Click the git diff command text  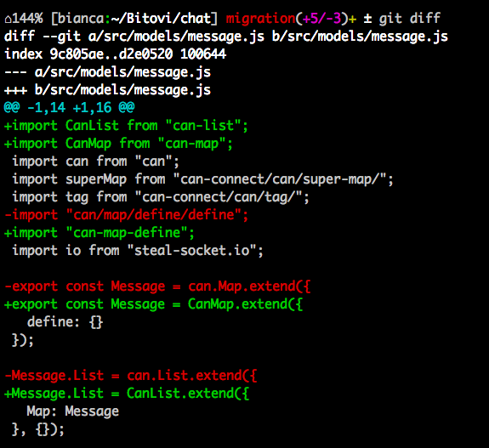[409, 19]
